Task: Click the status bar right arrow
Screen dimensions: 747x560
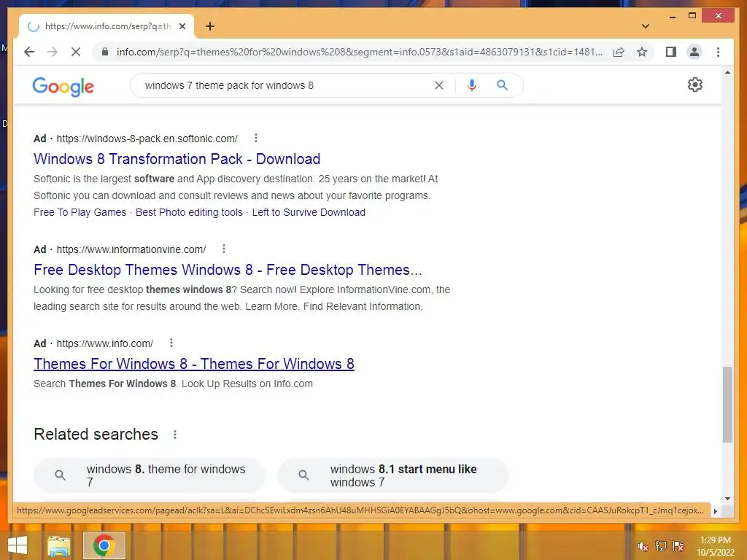Action: [x=715, y=511]
